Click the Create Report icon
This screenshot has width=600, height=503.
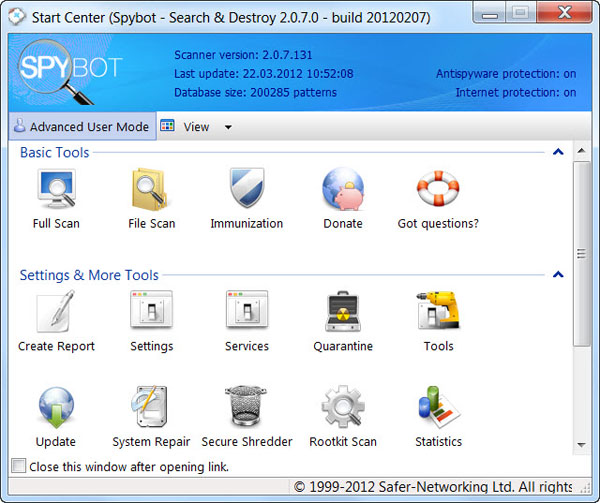tap(56, 313)
